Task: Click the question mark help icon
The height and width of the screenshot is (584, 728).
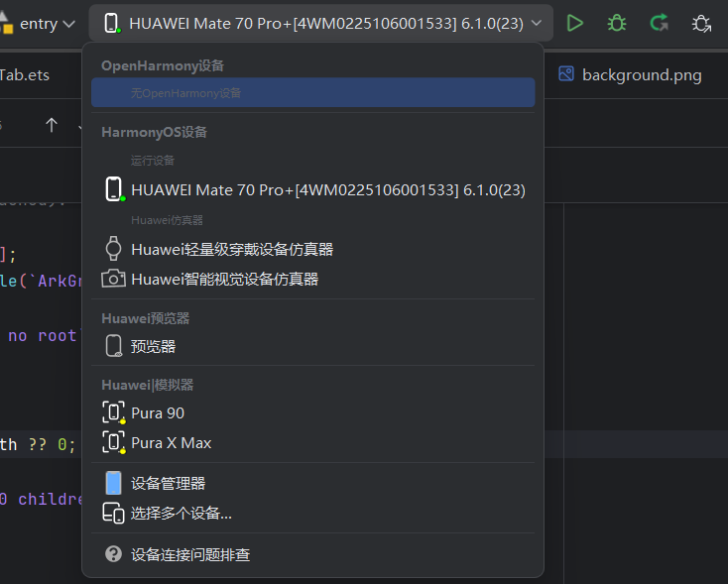Action: click(x=113, y=554)
